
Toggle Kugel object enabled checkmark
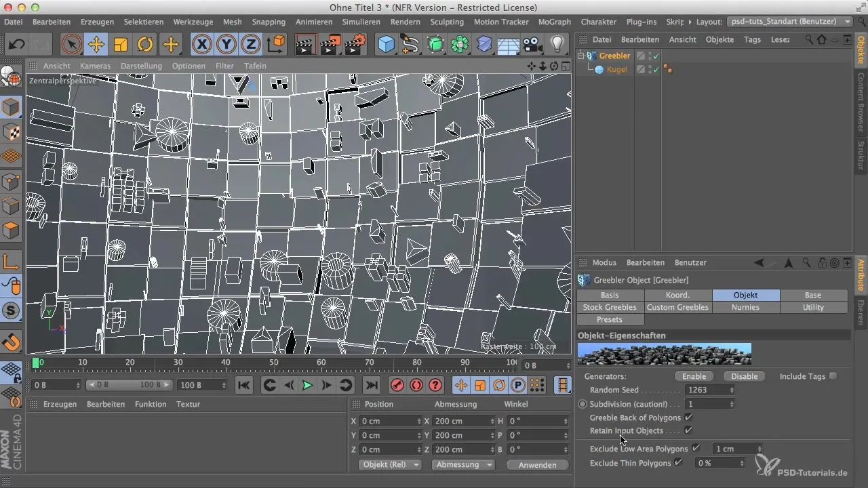[x=656, y=69]
